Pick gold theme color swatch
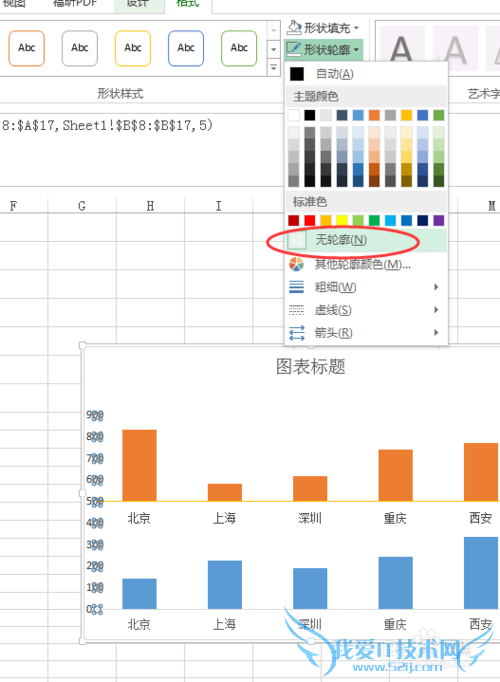This screenshot has height=682, width=500. click(x=407, y=115)
